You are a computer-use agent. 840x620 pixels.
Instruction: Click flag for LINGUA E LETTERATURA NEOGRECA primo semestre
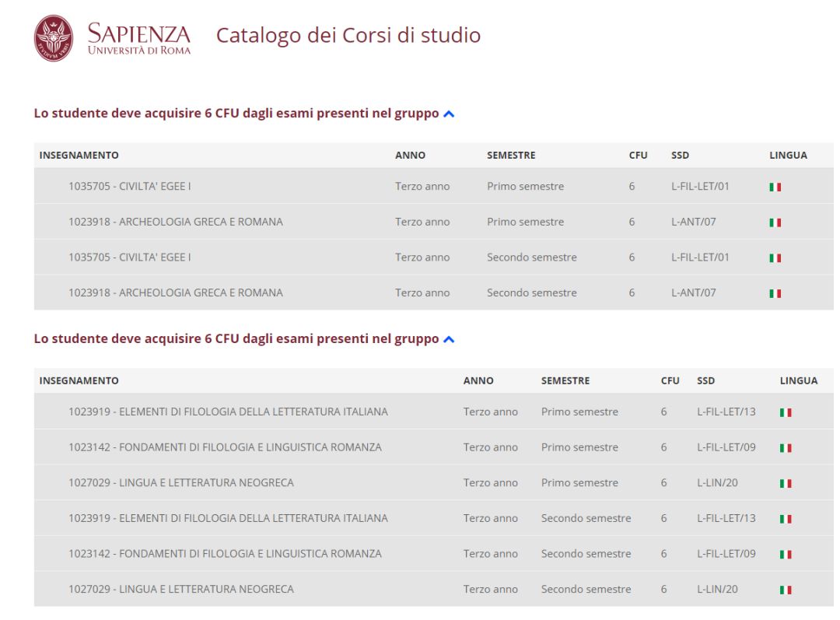(786, 483)
